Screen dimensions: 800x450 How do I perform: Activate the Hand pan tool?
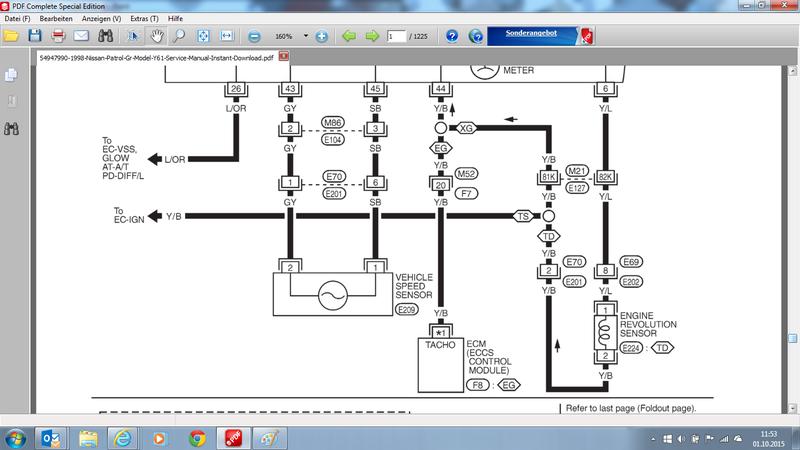(x=158, y=36)
